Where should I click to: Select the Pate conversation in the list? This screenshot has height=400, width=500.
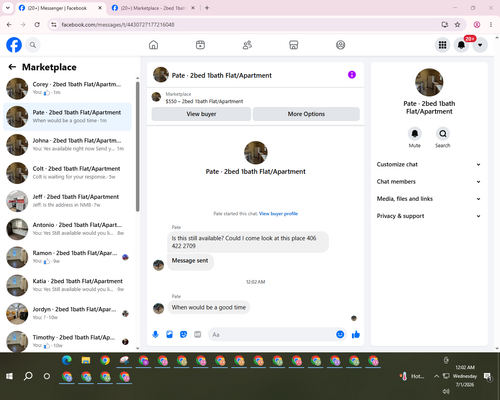pos(67,117)
